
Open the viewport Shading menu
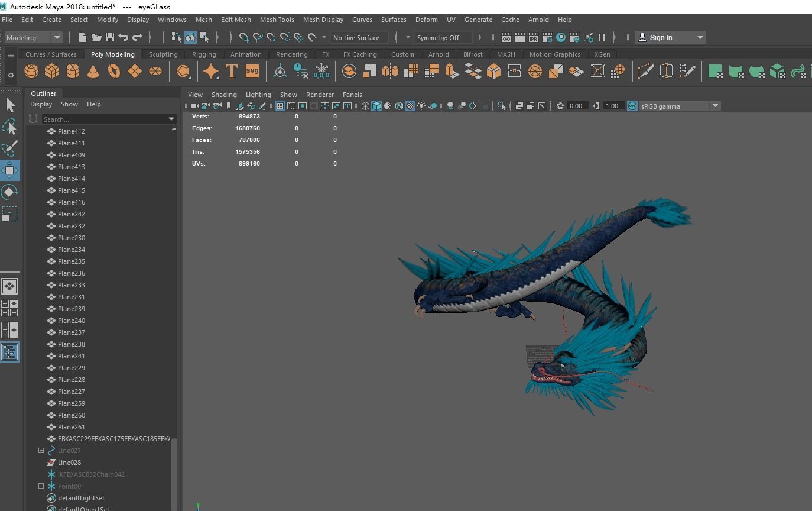click(x=224, y=95)
